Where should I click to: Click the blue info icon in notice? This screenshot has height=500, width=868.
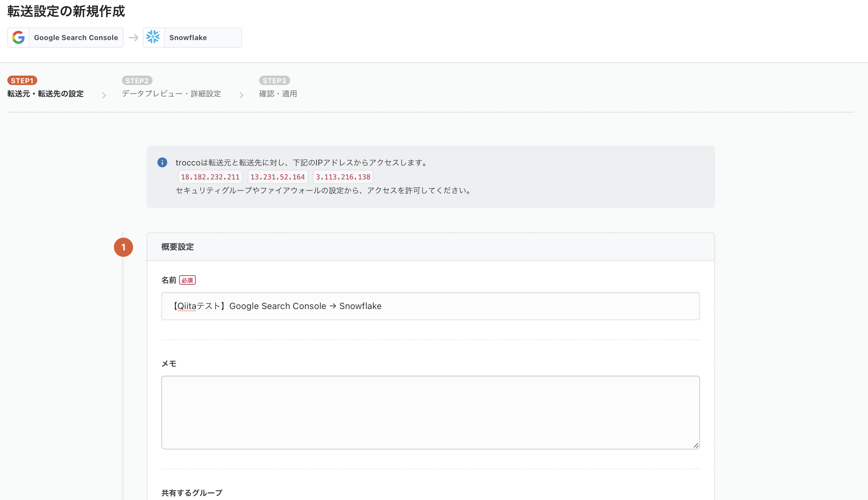tap(162, 162)
